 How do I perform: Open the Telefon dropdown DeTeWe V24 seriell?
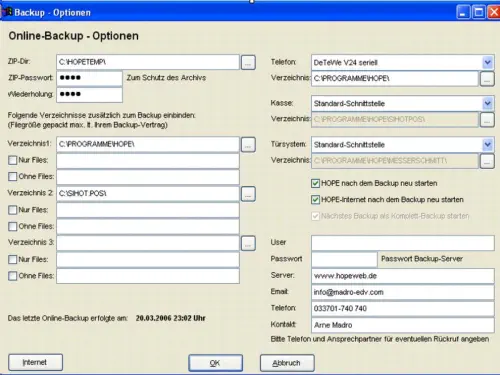click(x=487, y=62)
